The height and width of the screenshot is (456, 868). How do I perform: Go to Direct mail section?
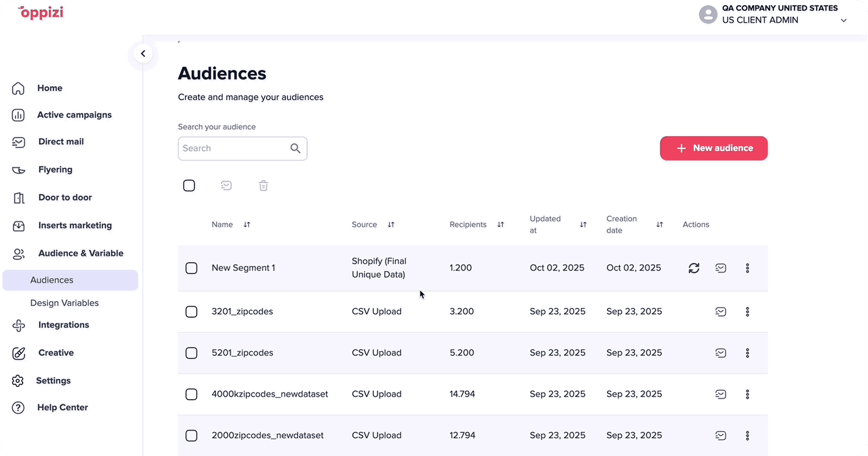(61, 142)
